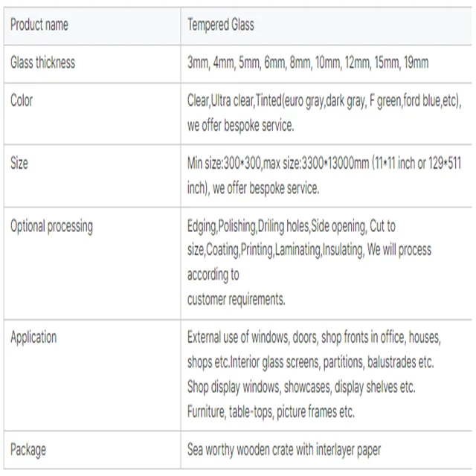Click the "customer requirements." text line
Viewport: 476px width, 476px height.
(x=236, y=299)
